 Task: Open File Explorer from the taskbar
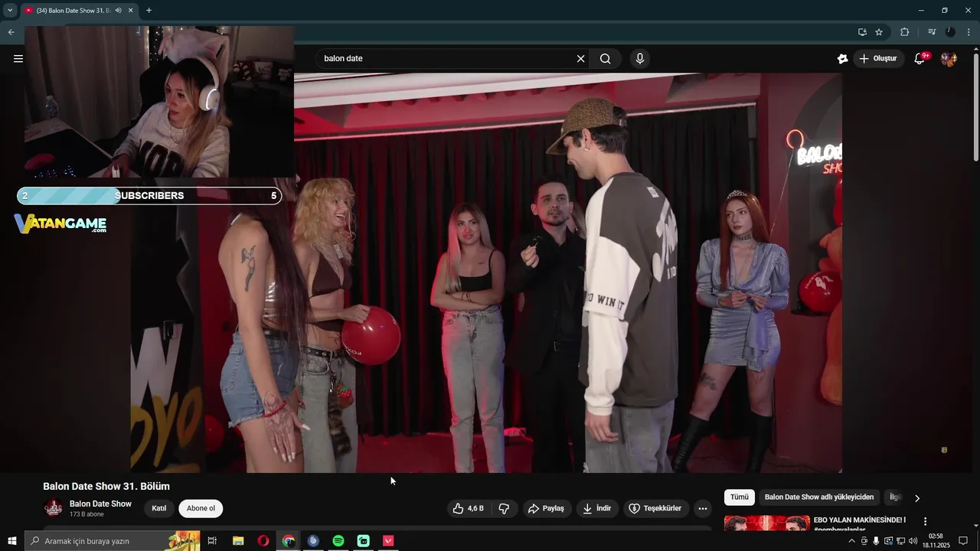pyautogui.click(x=238, y=541)
